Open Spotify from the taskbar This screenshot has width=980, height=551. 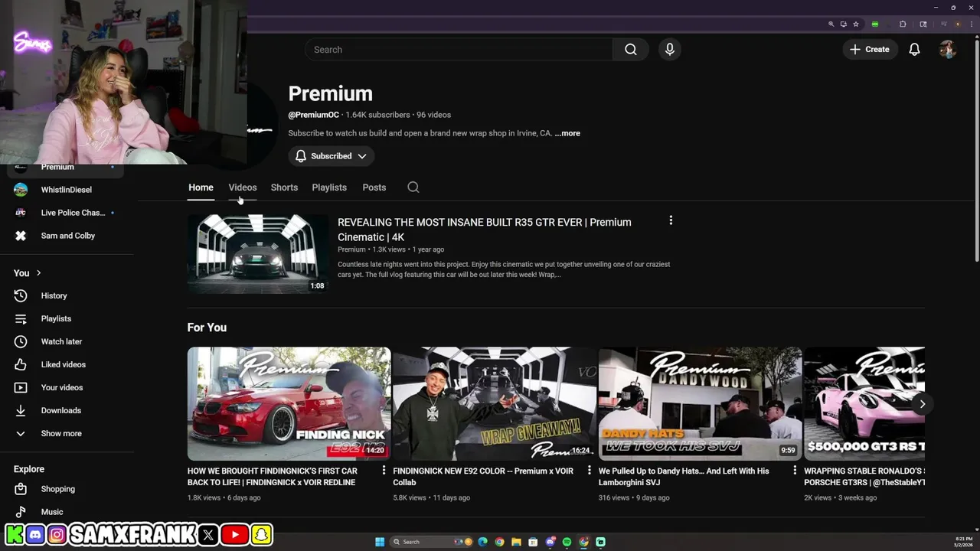[567, 542]
